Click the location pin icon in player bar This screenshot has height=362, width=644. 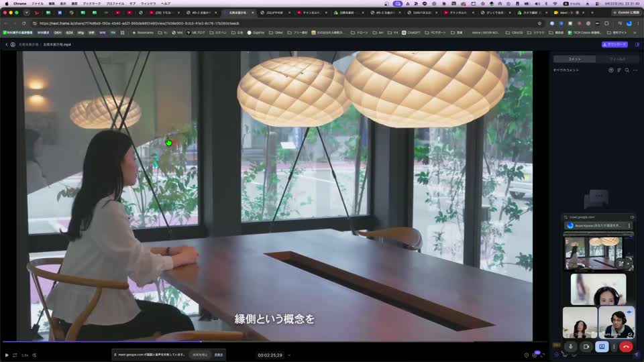click(526, 355)
